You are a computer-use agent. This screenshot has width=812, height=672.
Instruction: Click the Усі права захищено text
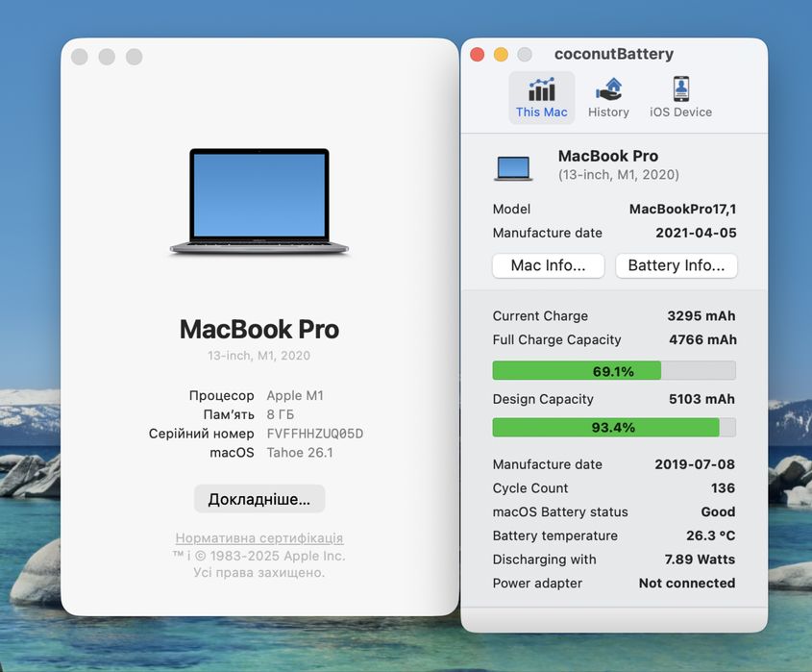[x=258, y=573]
